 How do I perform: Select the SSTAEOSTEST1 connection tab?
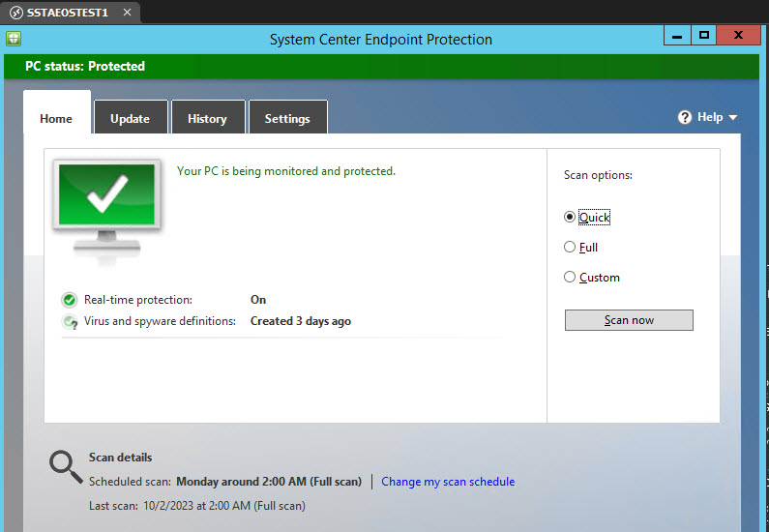pos(70,13)
